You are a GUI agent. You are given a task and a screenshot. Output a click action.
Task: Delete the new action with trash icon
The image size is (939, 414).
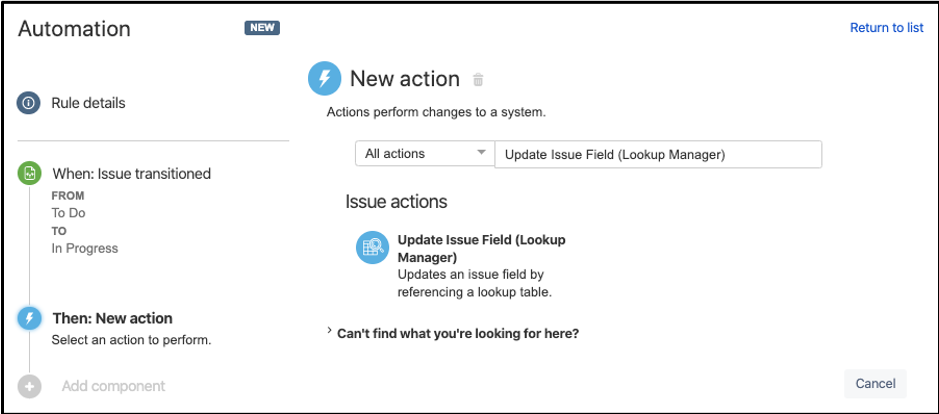click(478, 80)
